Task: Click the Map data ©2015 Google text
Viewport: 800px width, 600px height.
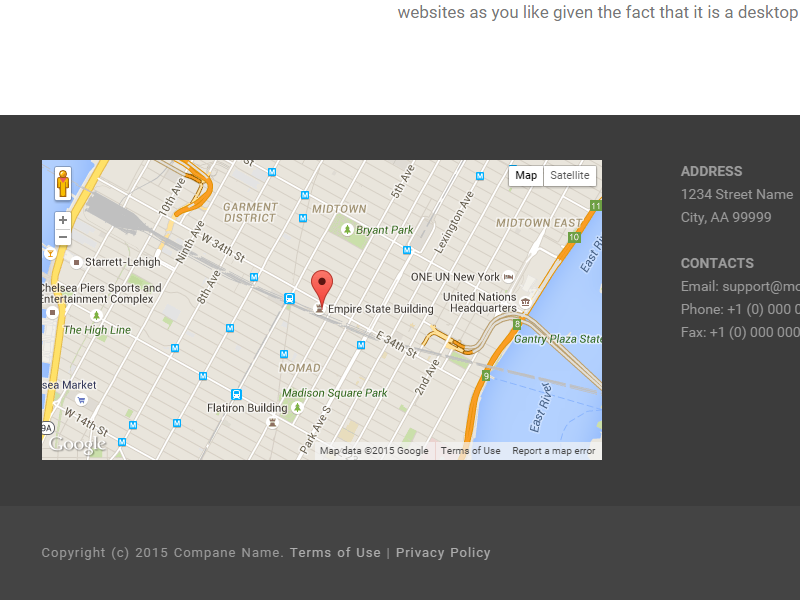Action: [374, 451]
